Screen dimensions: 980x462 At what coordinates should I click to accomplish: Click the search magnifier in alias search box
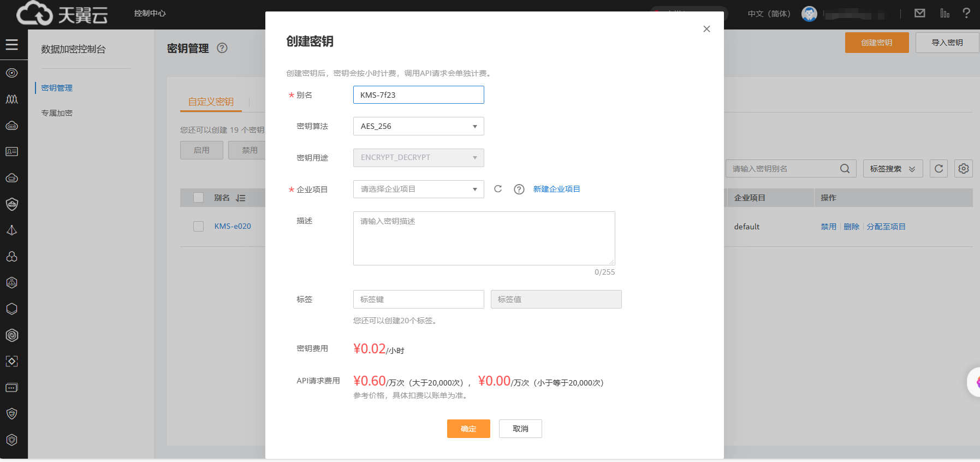pos(845,169)
